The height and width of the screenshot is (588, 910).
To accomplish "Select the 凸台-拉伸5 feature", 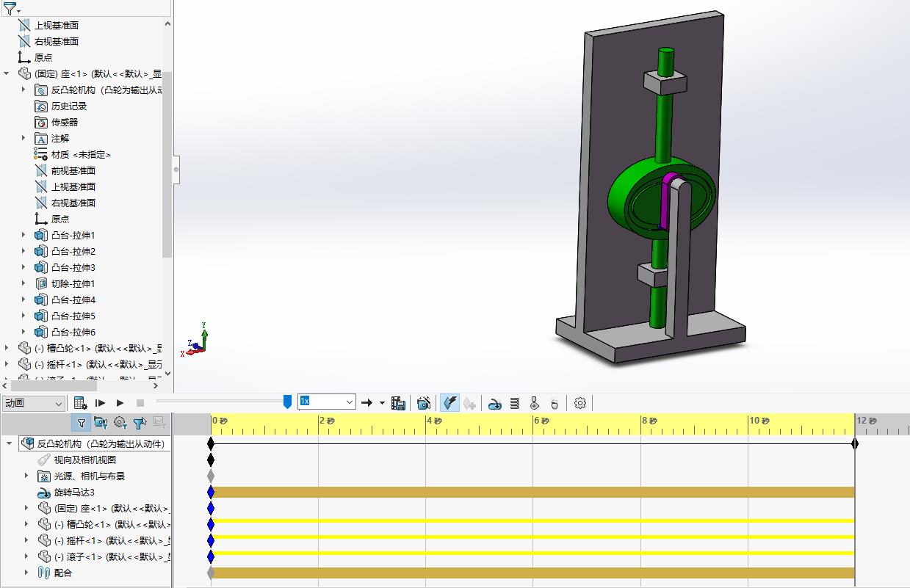I will coord(73,316).
